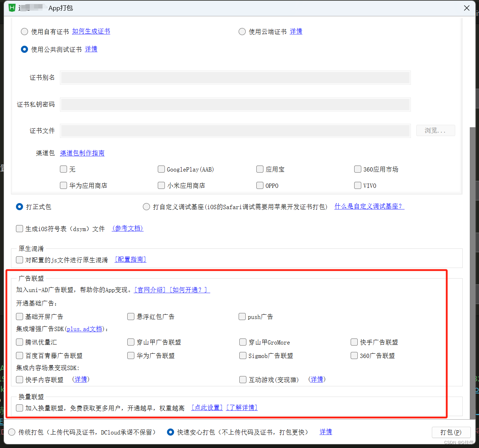
Task: Open the plus.ad文档 link
Action: (x=84, y=329)
